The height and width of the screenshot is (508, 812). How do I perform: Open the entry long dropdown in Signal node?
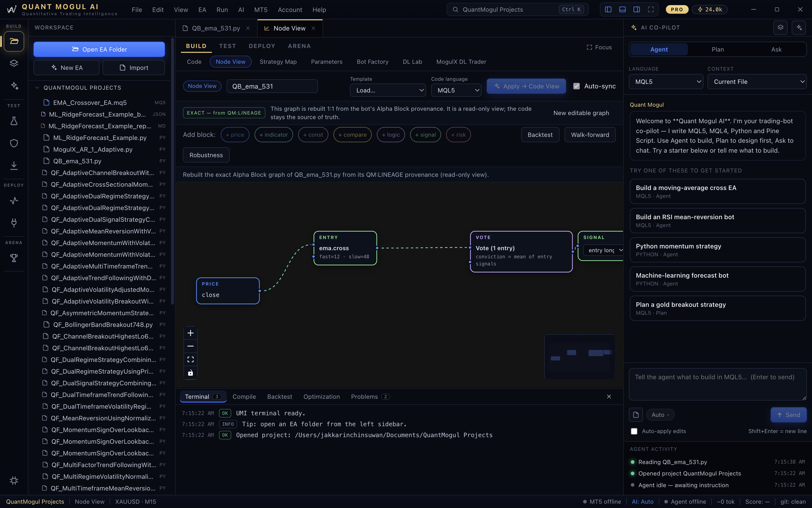(604, 250)
